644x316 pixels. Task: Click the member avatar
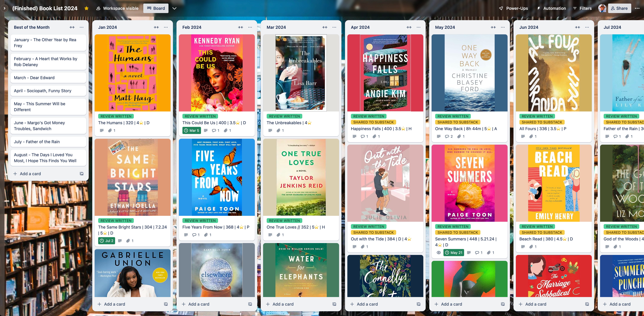click(602, 8)
